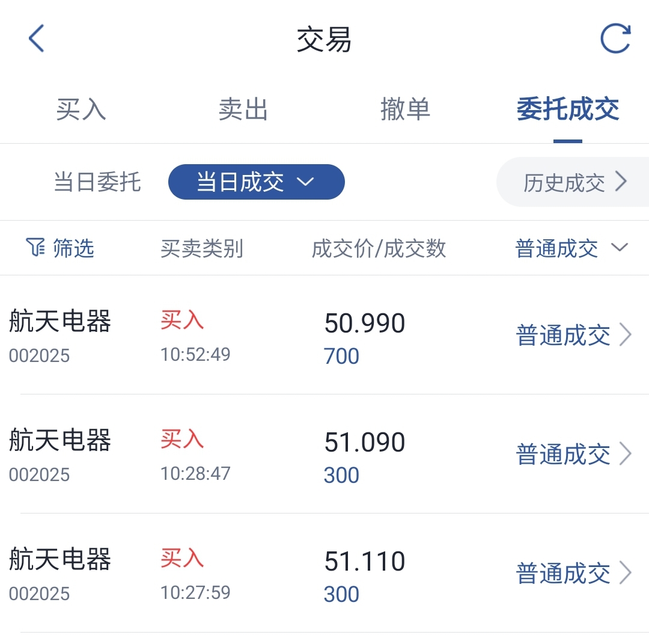Click 普通成交 link on the 51.090 row
The width and height of the screenshot is (649, 644).
[x=562, y=455]
